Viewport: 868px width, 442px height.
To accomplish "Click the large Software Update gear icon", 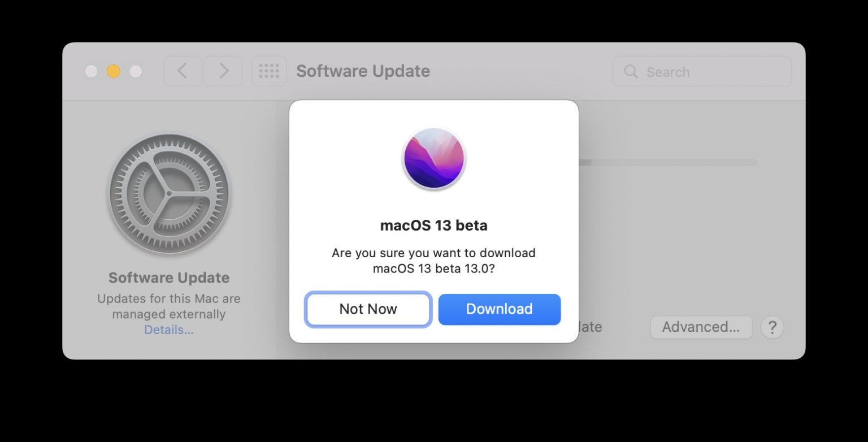I will click(x=169, y=193).
